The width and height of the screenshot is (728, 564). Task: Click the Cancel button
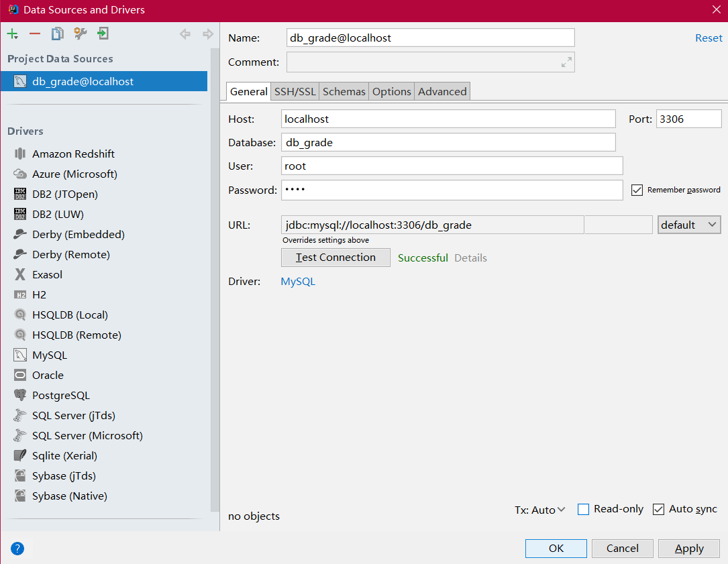coord(622,548)
